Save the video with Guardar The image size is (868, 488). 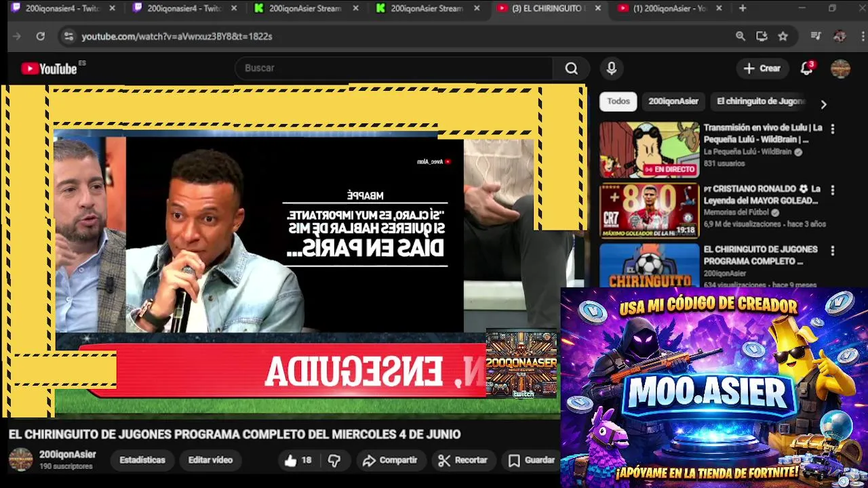[532, 460]
